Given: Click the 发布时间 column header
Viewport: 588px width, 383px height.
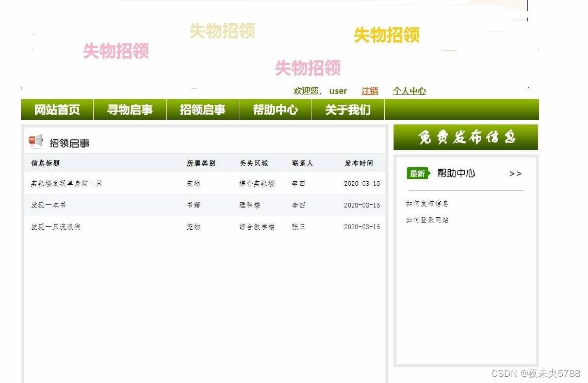Looking at the screenshot, I should click(359, 163).
